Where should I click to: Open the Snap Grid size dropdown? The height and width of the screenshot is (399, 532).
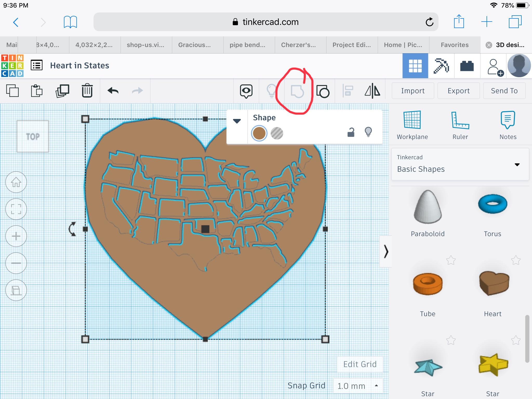pyautogui.click(x=358, y=386)
